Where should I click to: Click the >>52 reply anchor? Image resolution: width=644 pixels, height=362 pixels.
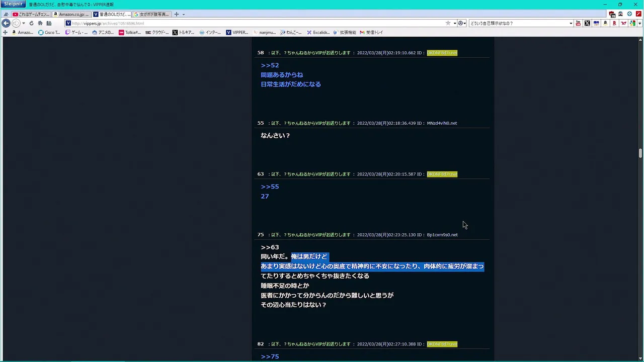[270, 65]
